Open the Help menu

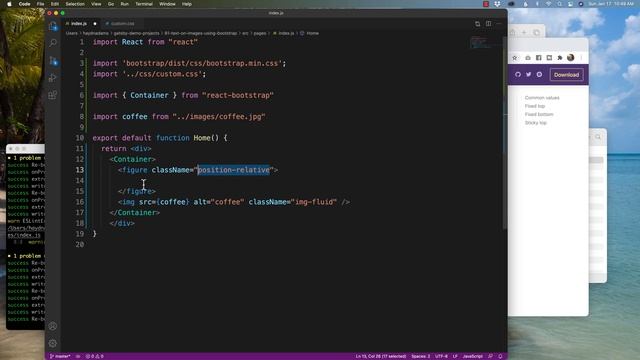[x=187, y=4]
